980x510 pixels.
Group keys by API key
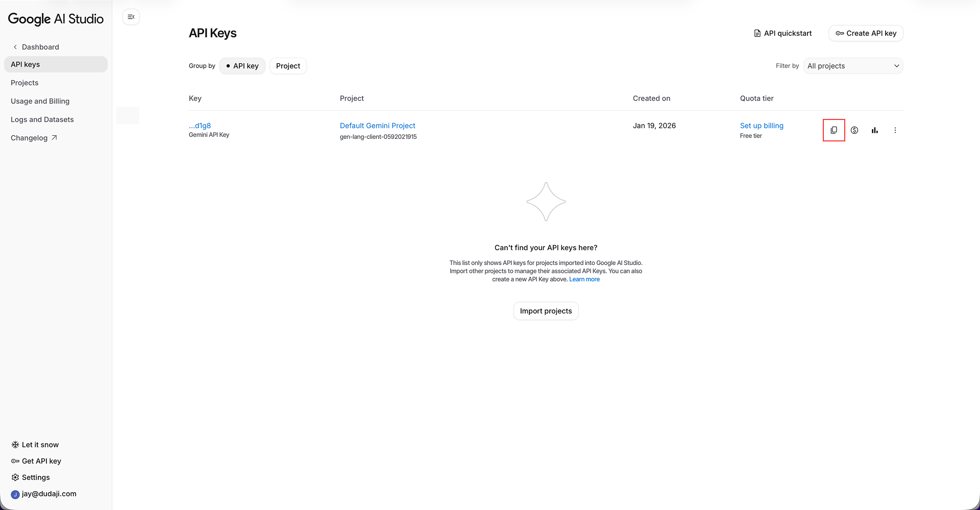point(242,66)
